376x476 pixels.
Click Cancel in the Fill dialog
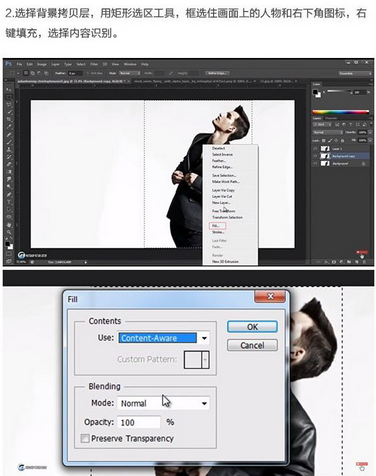pyautogui.click(x=252, y=345)
